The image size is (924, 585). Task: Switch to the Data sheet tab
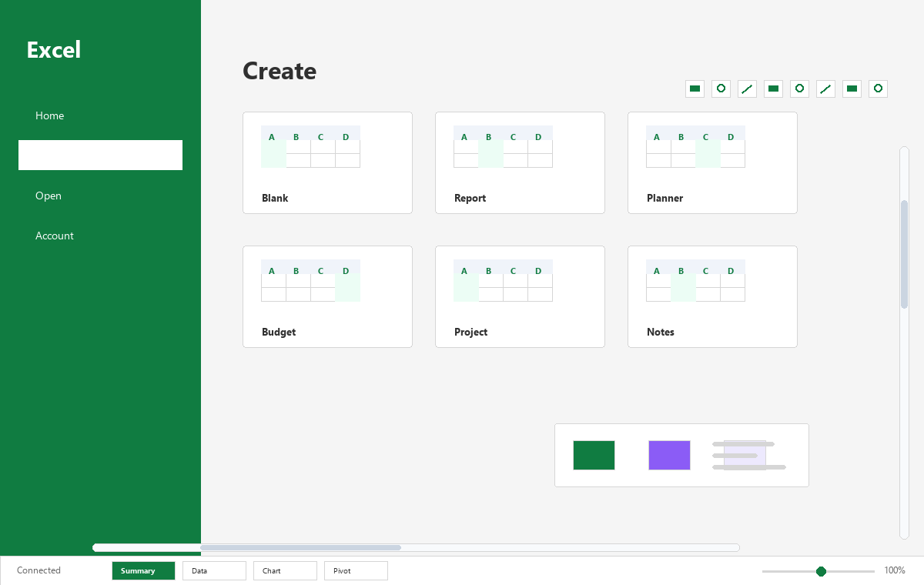[214, 570]
